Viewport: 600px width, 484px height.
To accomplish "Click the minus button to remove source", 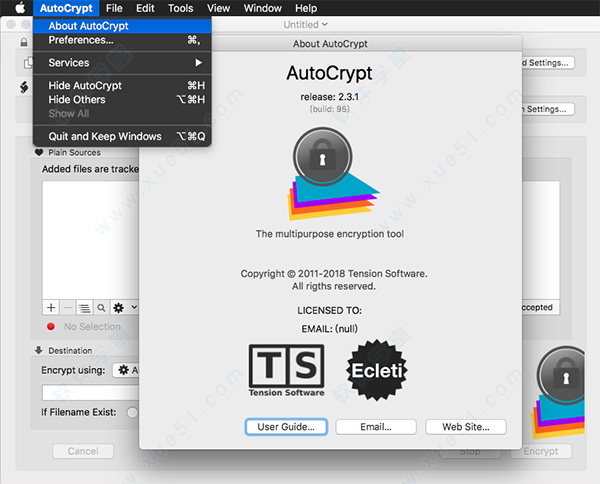I will point(68,307).
